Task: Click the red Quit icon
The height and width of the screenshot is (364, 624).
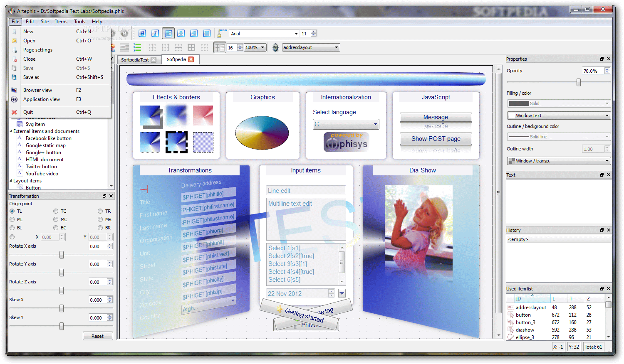Action: click(x=14, y=112)
